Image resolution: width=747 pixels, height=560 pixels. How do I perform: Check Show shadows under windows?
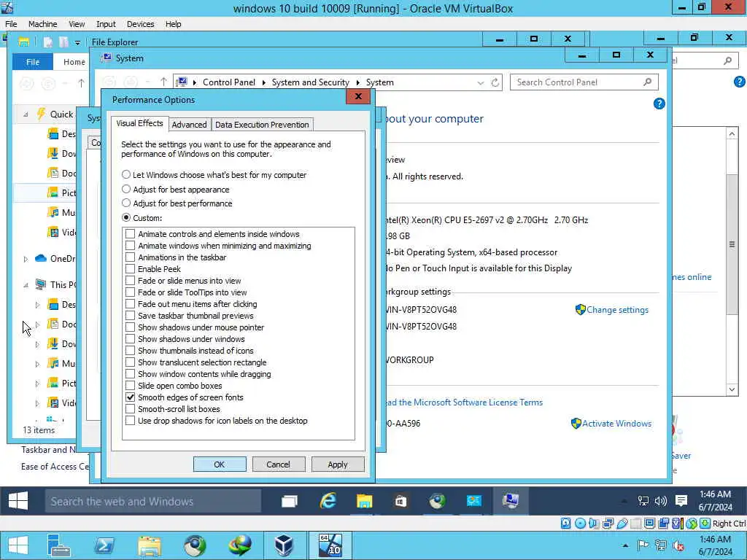[x=130, y=338]
